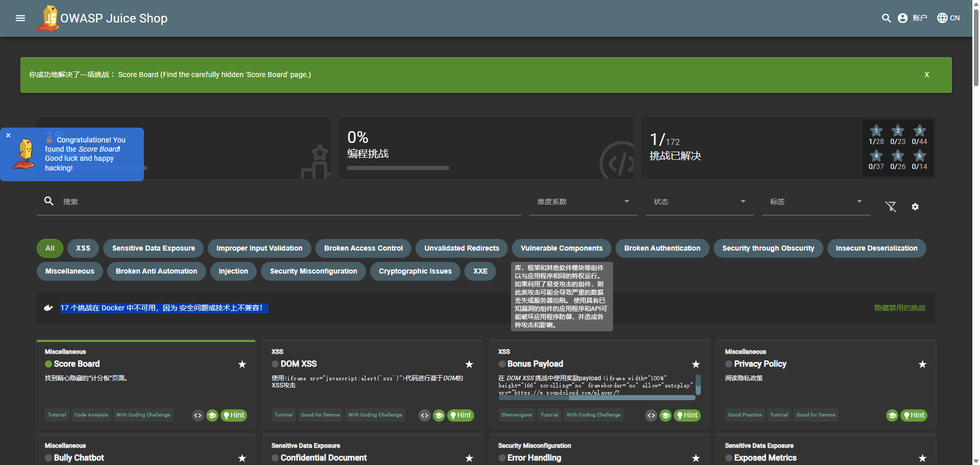The height and width of the screenshot is (465, 980).
Task: Show the Hint for Privacy Policy
Action: [x=914, y=415]
